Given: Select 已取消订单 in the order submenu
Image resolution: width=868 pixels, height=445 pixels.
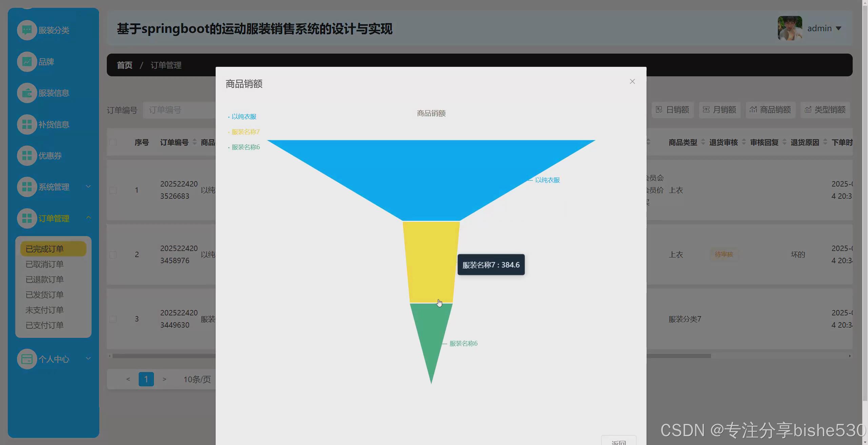Looking at the screenshot, I should (x=44, y=264).
